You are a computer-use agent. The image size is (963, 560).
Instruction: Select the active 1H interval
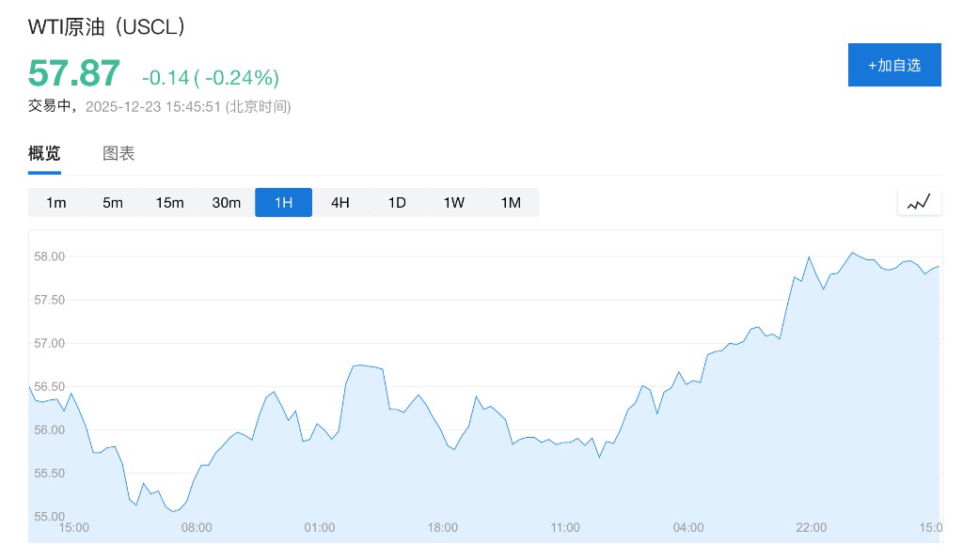pos(283,203)
